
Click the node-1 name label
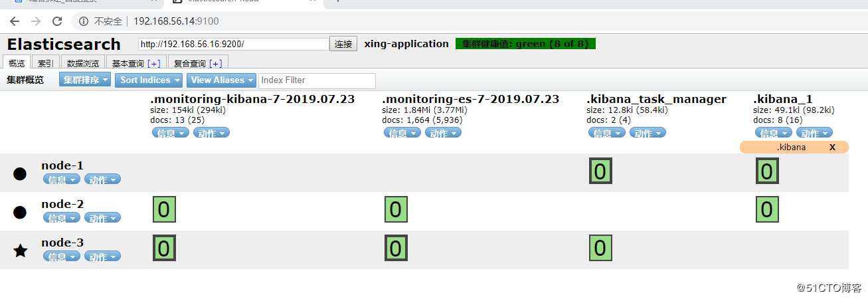(x=62, y=165)
